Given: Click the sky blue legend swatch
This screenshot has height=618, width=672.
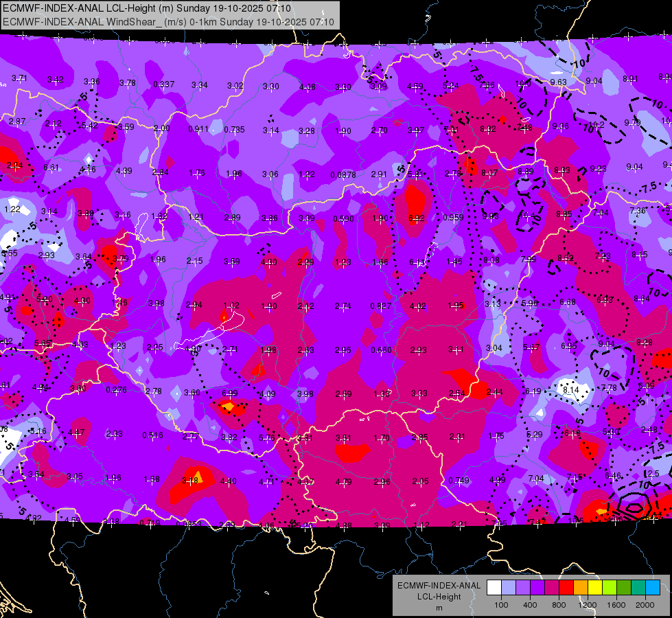Looking at the screenshot, I should click(653, 588).
